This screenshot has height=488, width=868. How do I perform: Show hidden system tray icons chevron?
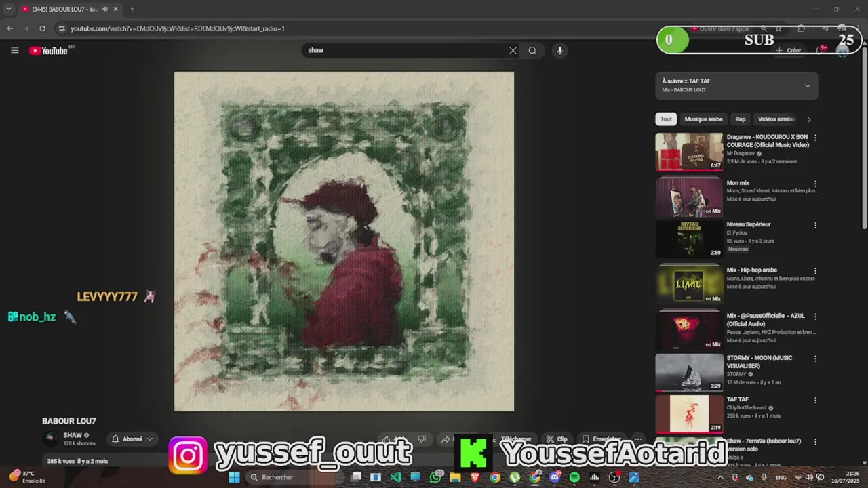point(720,477)
